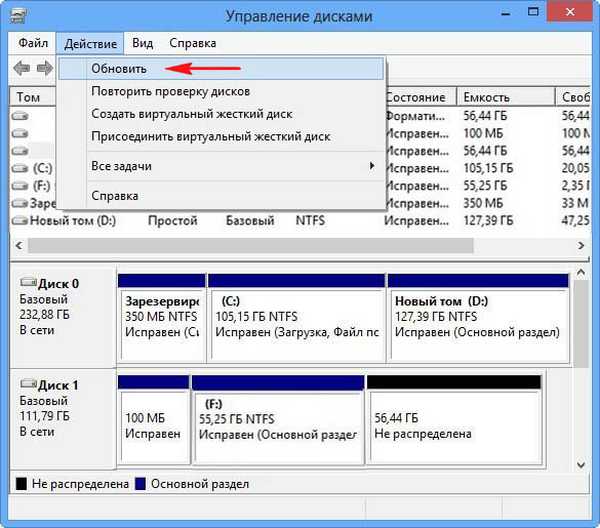
Task: Choose Обновить from the Действие menu
Action: [x=119, y=69]
